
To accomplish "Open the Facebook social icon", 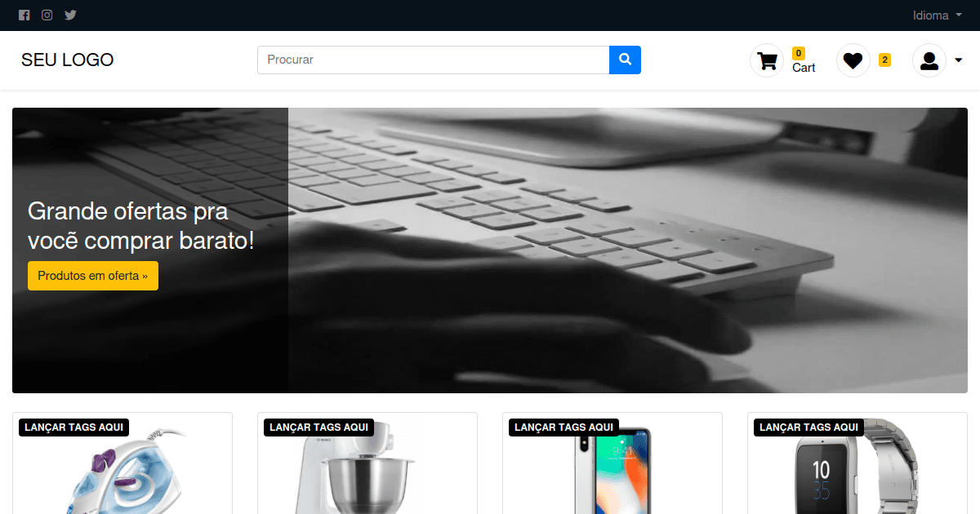I will pyautogui.click(x=24, y=15).
